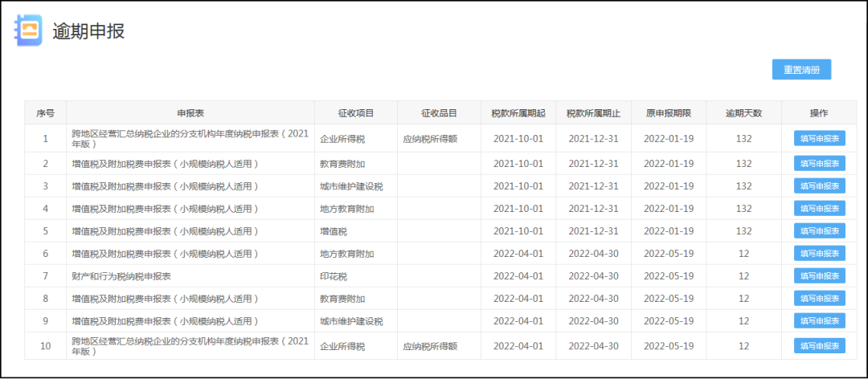This screenshot has height=379, width=868.
Task: Click 2022-04-01 start date in row 6
Action: (518, 254)
